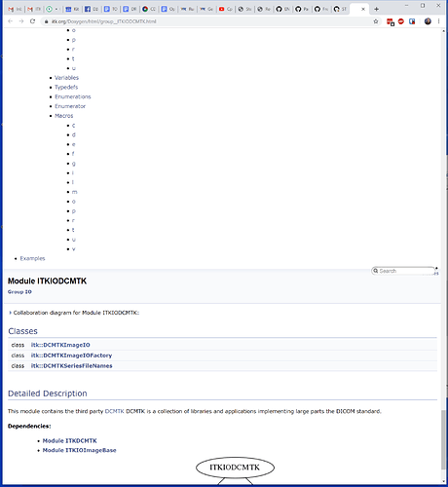Open the Macros menu entry
Image resolution: width=448 pixels, height=487 pixels.
click(64, 116)
